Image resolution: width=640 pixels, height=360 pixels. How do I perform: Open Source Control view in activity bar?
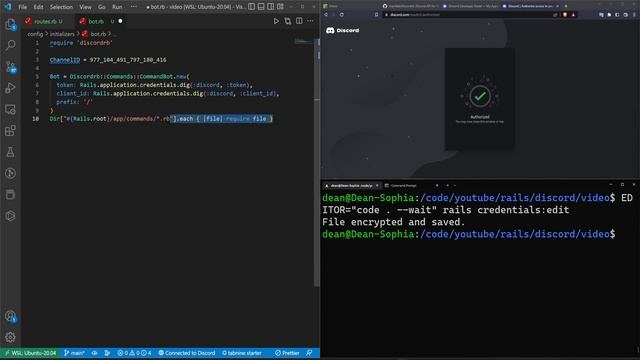coord(10,67)
